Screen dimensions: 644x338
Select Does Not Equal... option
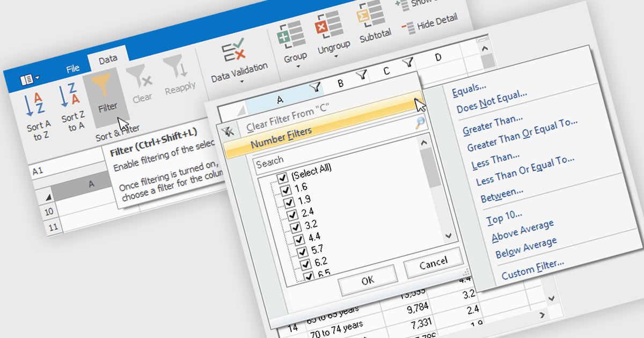(492, 102)
